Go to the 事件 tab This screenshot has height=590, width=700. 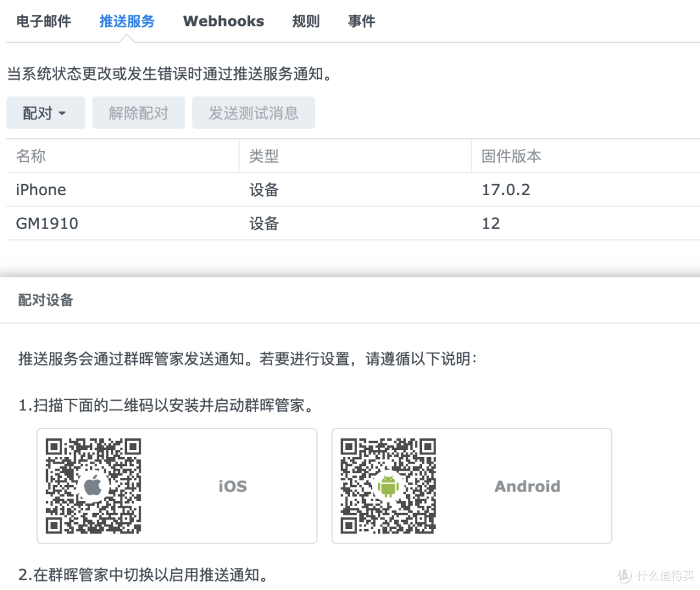[x=362, y=21]
